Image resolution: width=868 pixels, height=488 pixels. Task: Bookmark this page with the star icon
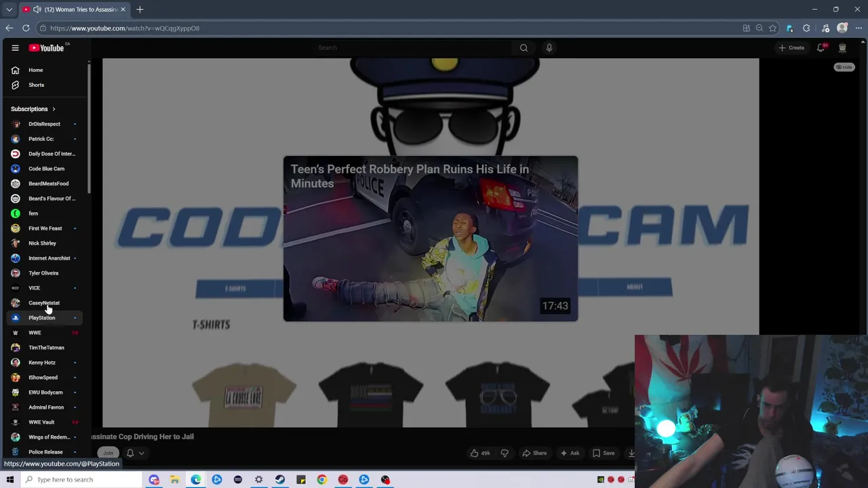[x=772, y=28]
